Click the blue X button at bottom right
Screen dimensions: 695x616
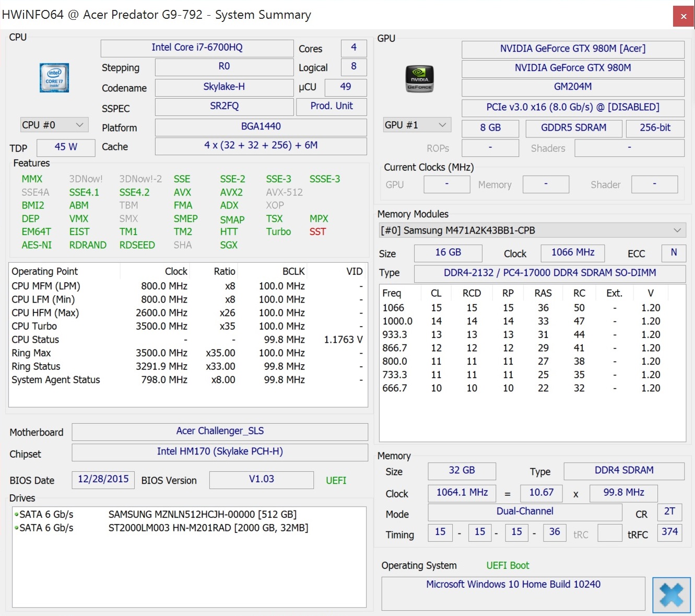[x=672, y=595]
